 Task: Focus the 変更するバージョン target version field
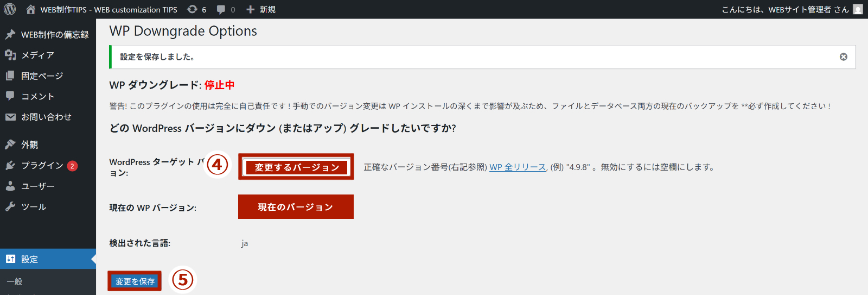pos(296,167)
